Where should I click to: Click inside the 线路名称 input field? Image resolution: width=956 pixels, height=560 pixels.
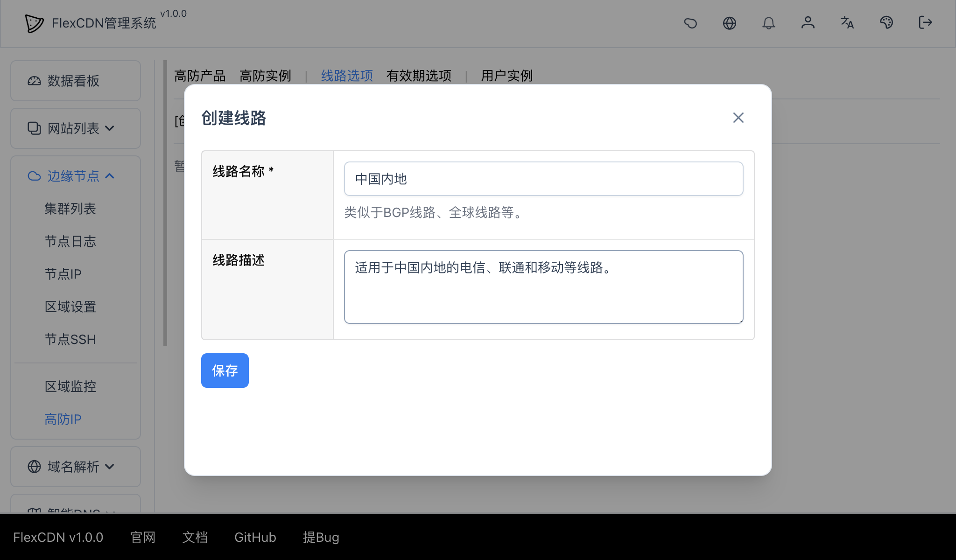[x=543, y=178]
